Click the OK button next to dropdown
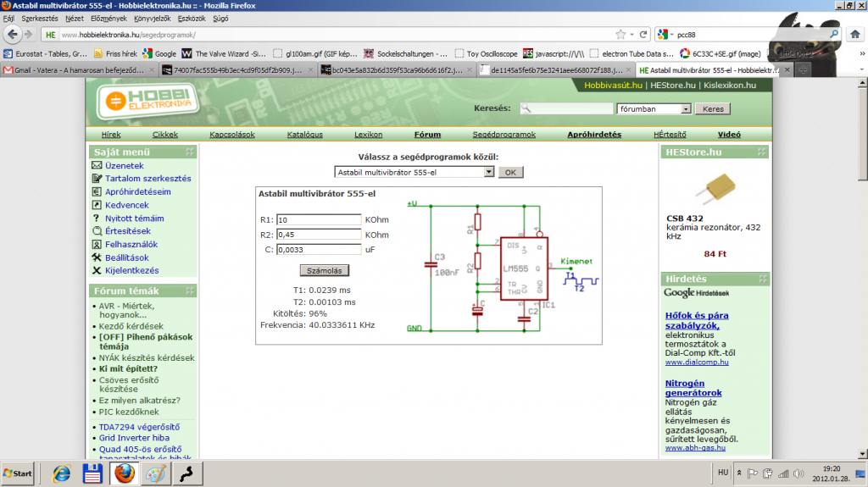The height and width of the screenshot is (487, 868). tap(510, 172)
